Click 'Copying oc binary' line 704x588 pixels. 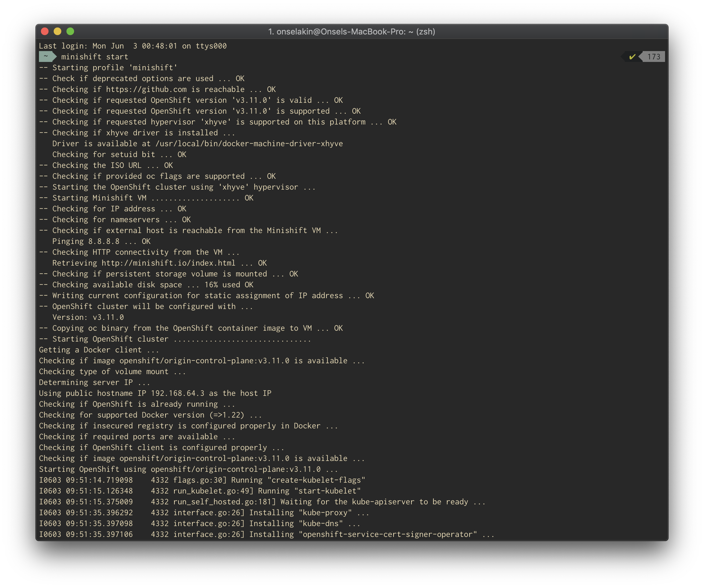click(x=191, y=328)
